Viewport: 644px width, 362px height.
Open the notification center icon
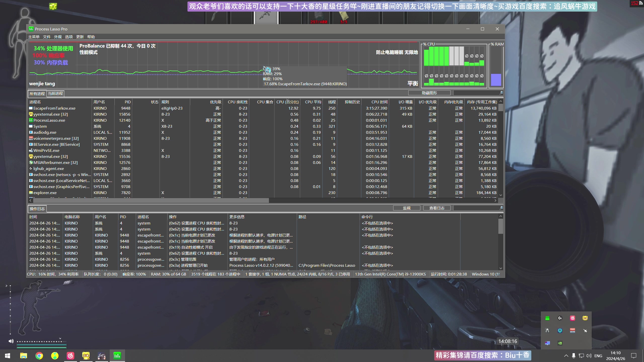[634, 356]
